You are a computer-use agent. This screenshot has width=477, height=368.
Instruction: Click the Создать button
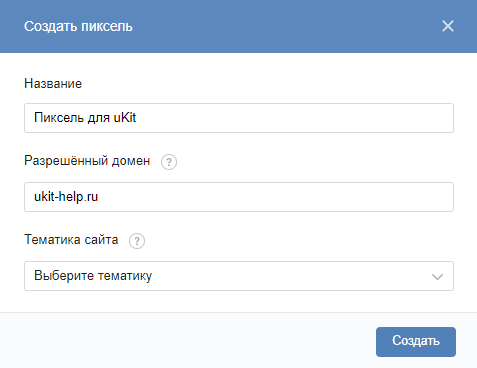[416, 342]
